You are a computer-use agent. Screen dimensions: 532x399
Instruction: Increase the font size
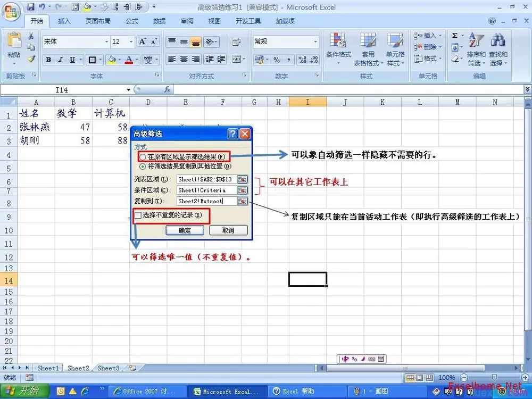(143, 41)
